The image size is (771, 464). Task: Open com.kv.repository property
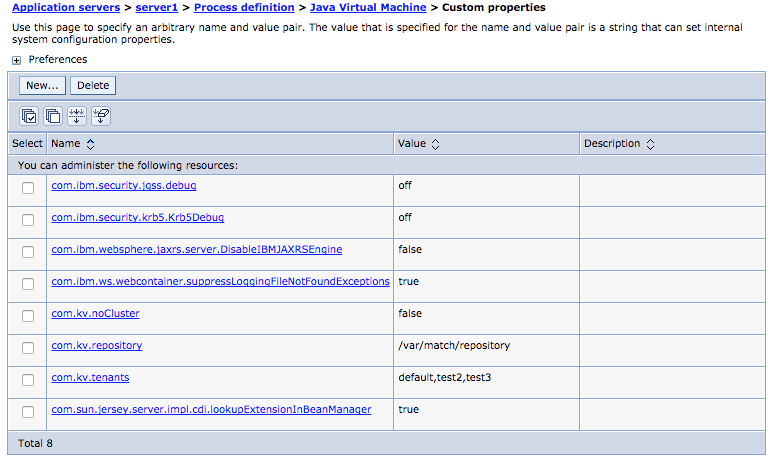coord(97,345)
